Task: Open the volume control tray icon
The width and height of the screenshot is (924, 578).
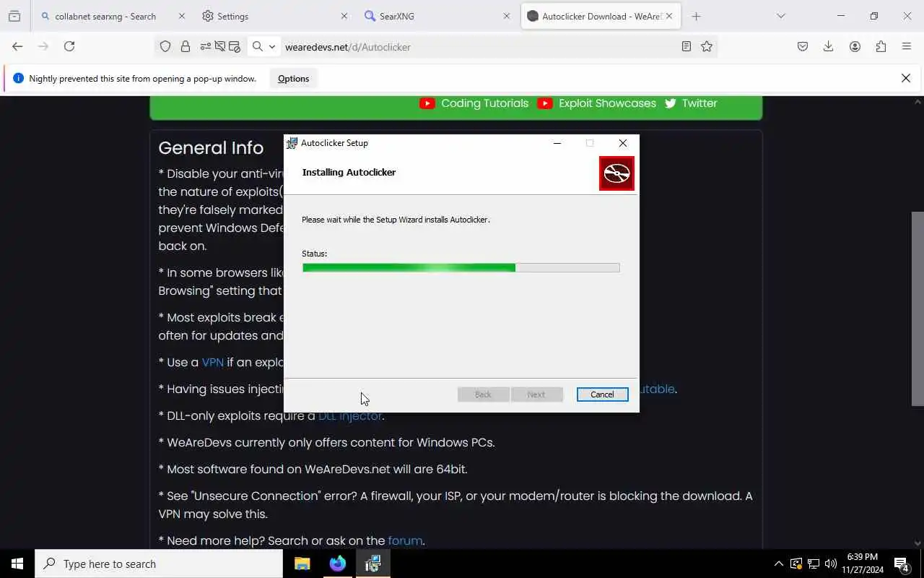Action: point(831,564)
